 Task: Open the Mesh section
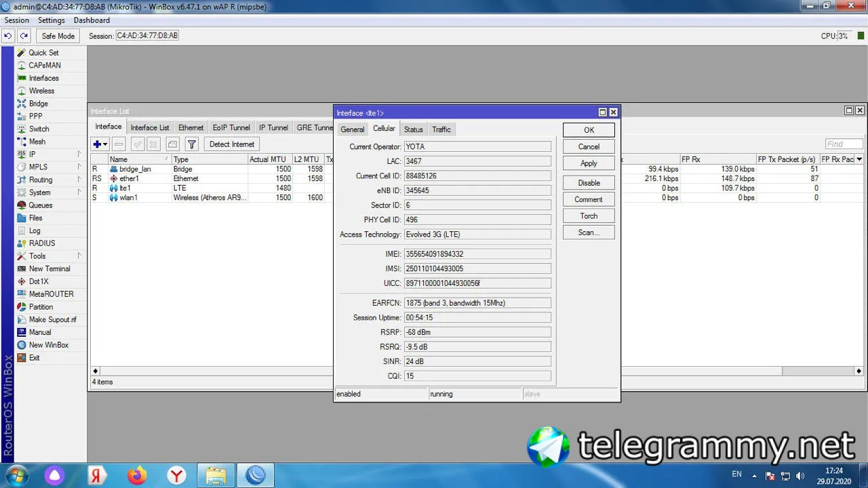click(x=37, y=142)
